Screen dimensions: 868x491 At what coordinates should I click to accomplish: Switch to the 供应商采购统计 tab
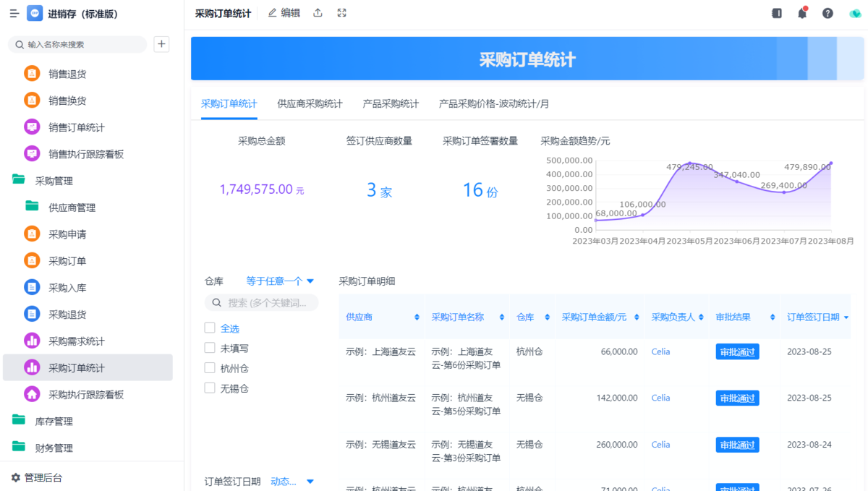(310, 103)
